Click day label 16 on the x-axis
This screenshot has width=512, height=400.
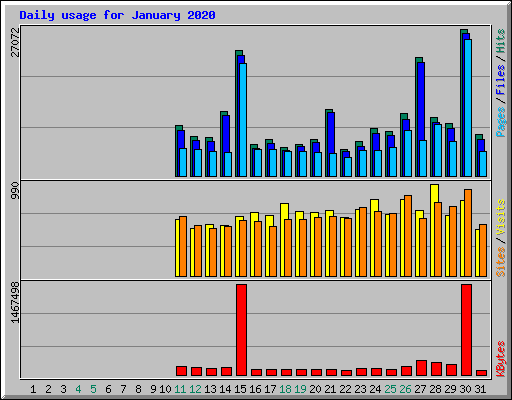point(255,389)
